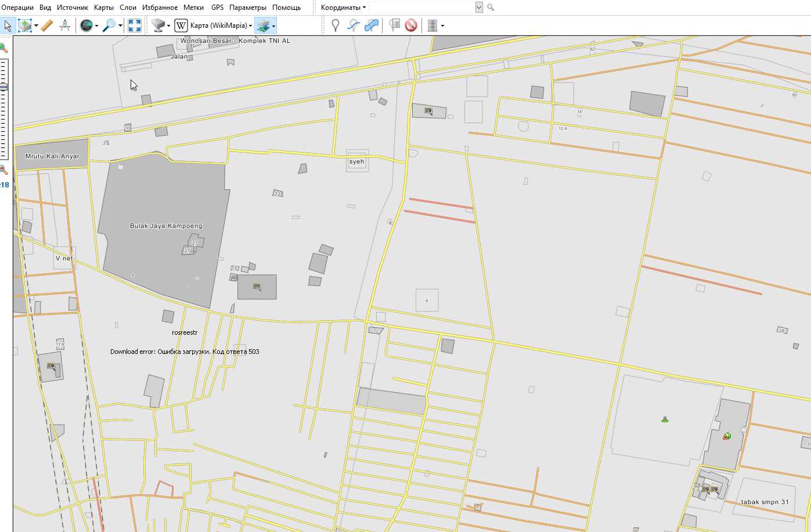Click the compass map calculation tool

(65, 26)
